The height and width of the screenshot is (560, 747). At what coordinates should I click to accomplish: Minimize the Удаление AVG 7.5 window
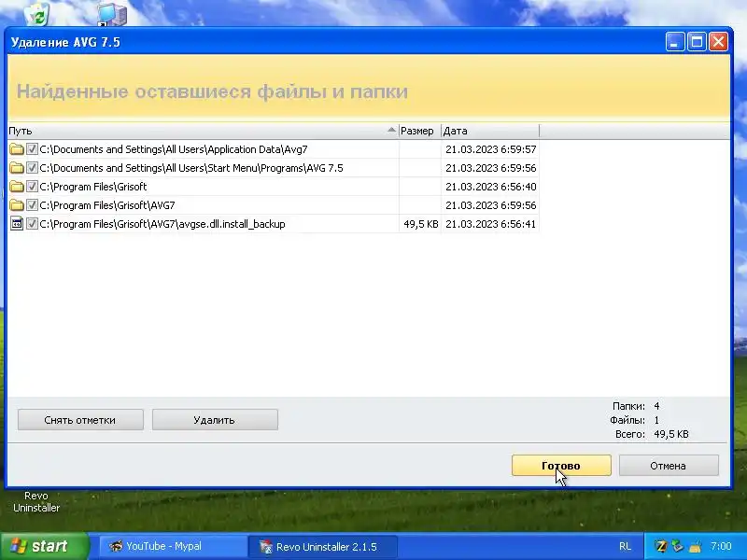pos(674,42)
